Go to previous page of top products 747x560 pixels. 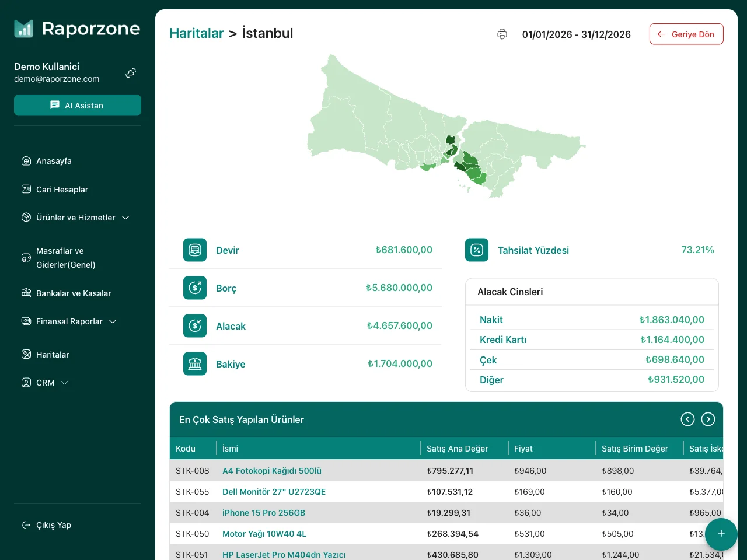(x=687, y=419)
